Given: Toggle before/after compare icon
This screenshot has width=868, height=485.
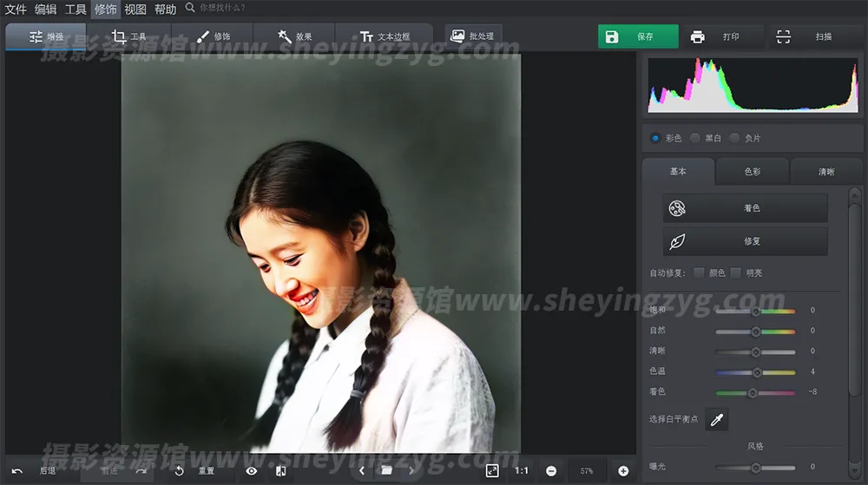Looking at the screenshot, I should click(280, 471).
